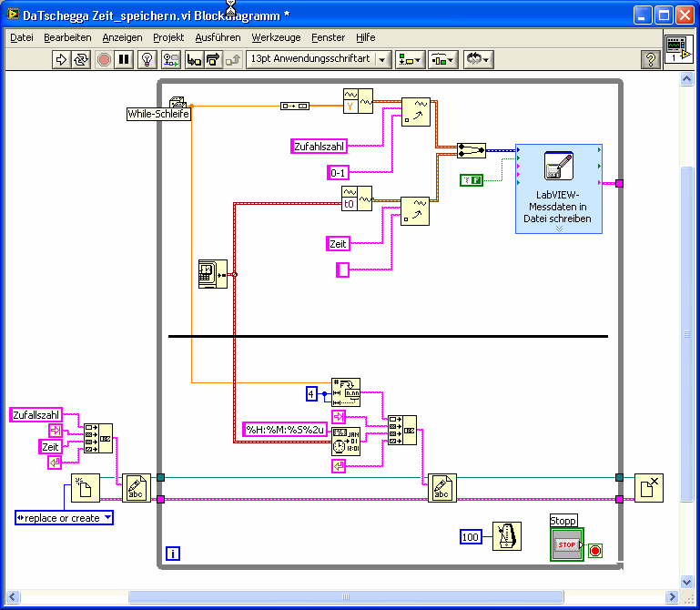
Task: Open the Datei menu
Action: tap(22, 37)
